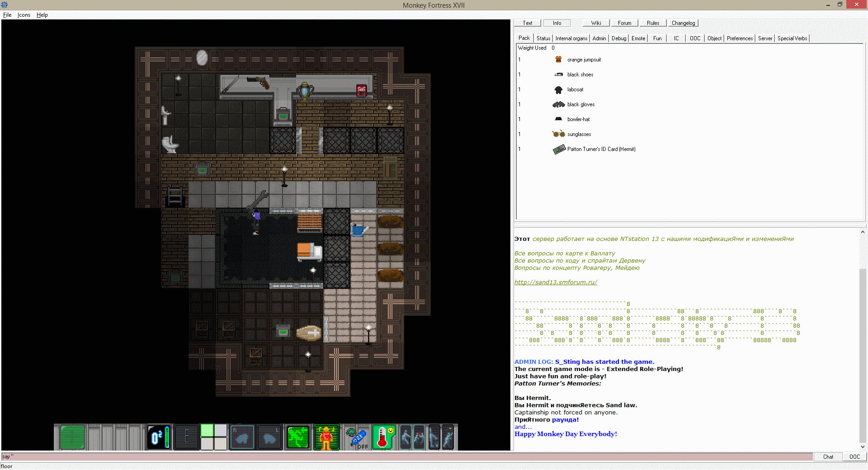This screenshot has height=470, width=868.
Task: Select the right hand slot on HUD
Action: click(242, 437)
